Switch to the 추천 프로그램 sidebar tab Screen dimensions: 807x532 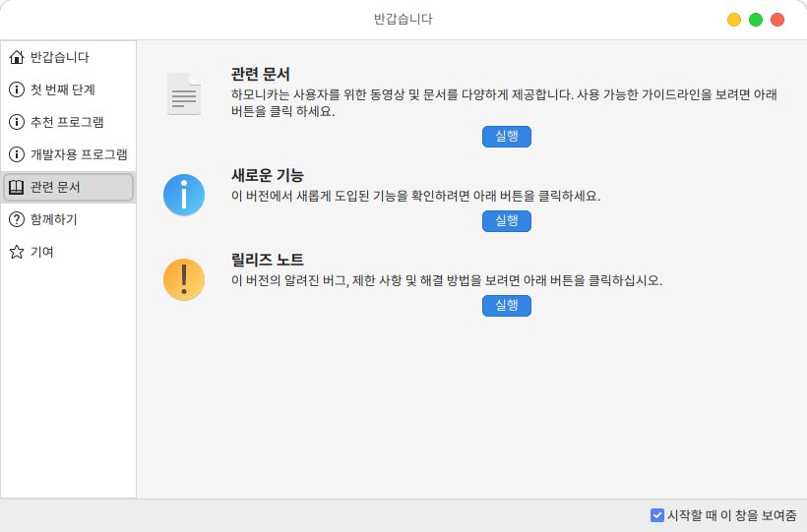(x=67, y=122)
